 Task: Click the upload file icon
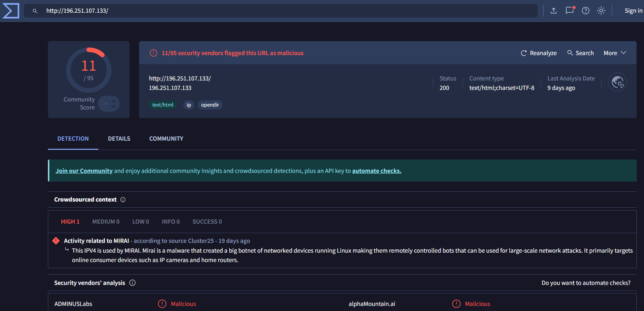tap(554, 11)
